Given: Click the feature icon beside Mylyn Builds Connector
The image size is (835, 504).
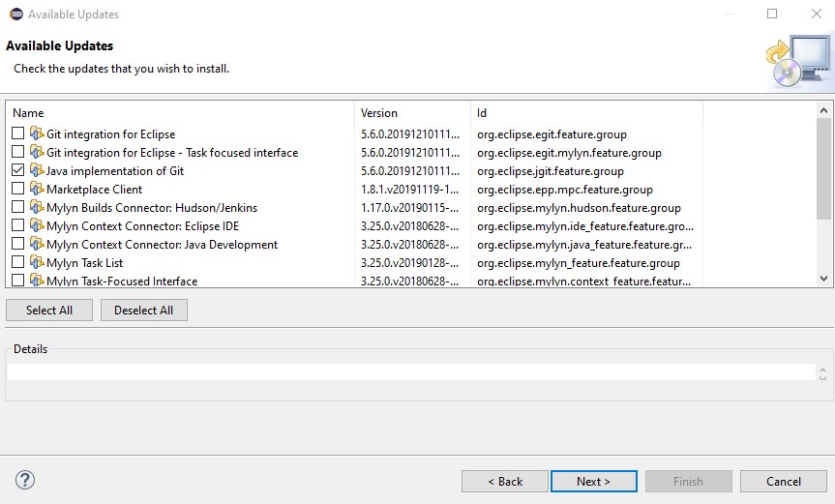Looking at the screenshot, I should tap(37, 207).
